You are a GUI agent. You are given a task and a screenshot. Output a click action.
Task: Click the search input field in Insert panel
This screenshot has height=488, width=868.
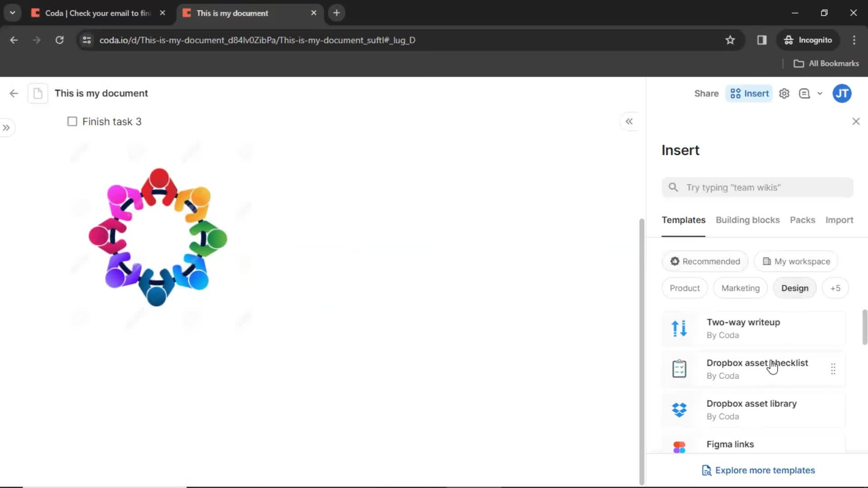(x=758, y=187)
